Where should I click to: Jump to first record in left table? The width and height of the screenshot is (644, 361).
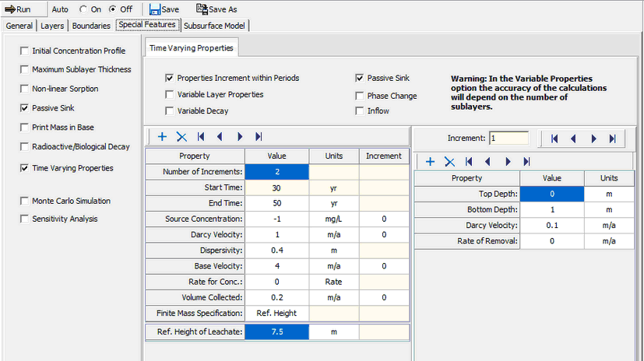201,136
